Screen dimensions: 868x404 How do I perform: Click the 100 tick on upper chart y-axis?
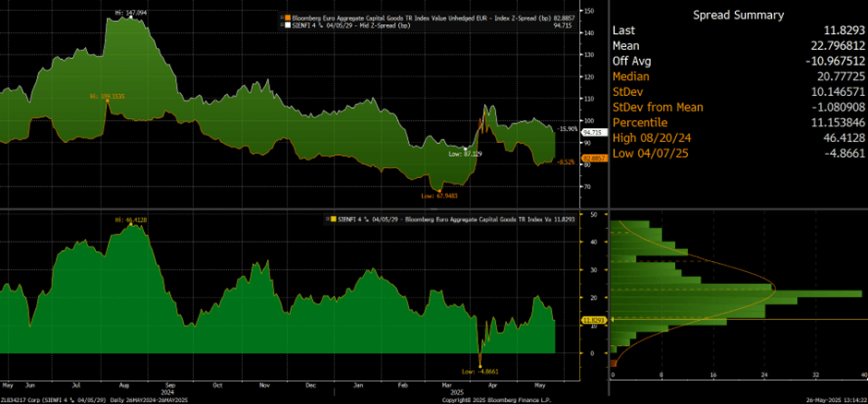tap(589, 121)
